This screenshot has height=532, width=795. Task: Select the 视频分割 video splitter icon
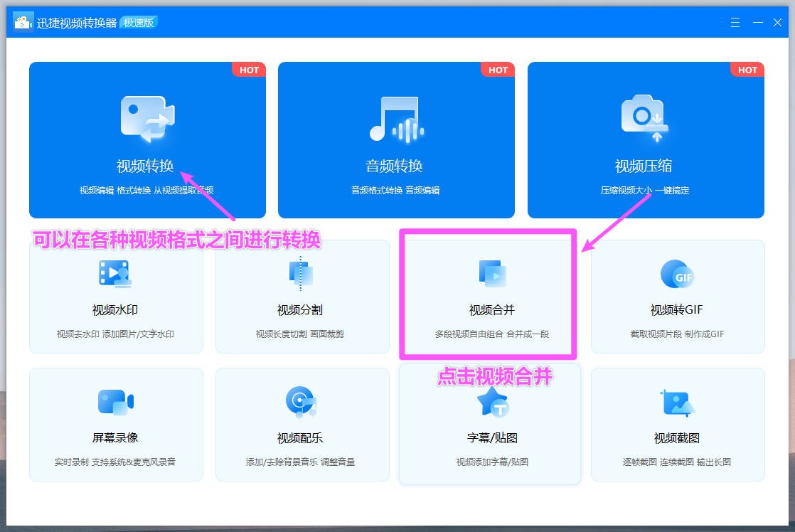tap(302, 272)
